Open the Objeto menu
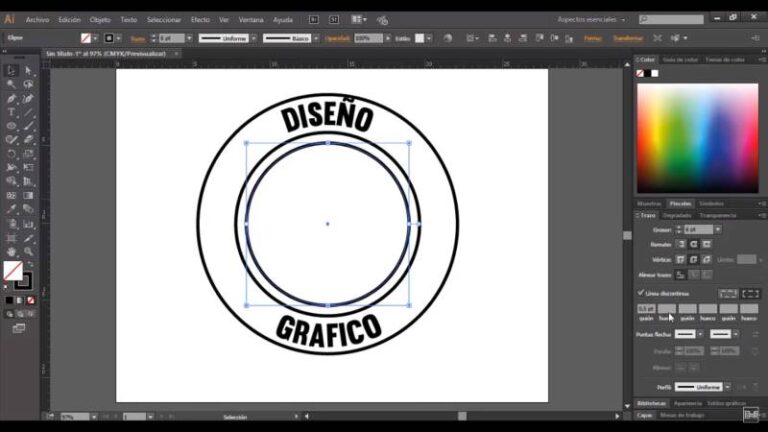The width and height of the screenshot is (768, 432). pyautogui.click(x=100, y=20)
